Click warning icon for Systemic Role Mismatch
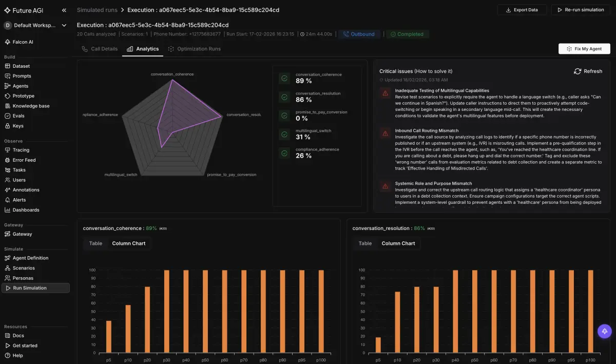616x364 pixels. click(384, 186)
